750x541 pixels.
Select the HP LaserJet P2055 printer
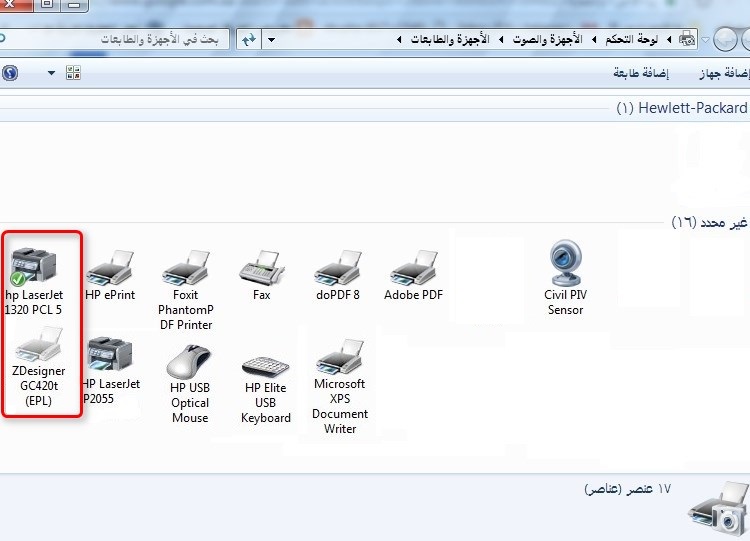coord(111,371)
